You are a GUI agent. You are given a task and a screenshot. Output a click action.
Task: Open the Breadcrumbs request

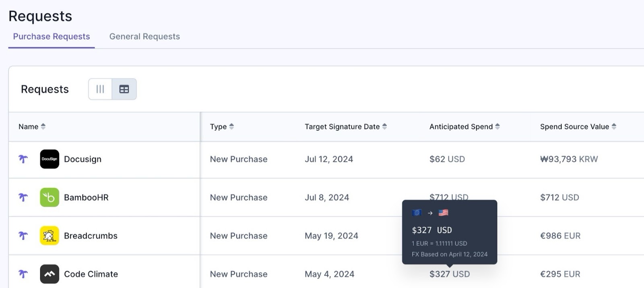tap(91, 236)
